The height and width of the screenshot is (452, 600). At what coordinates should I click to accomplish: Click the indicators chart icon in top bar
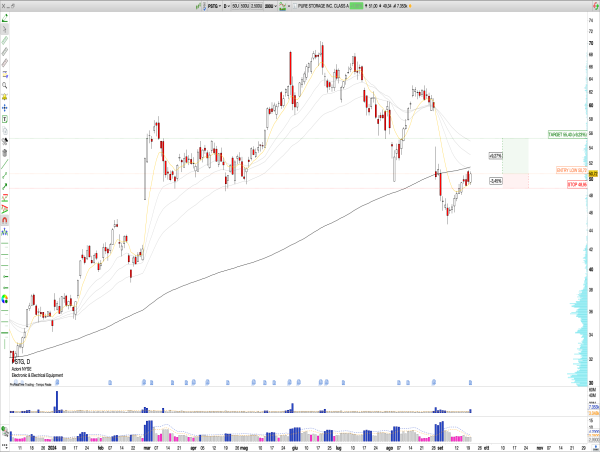[282, 6]
